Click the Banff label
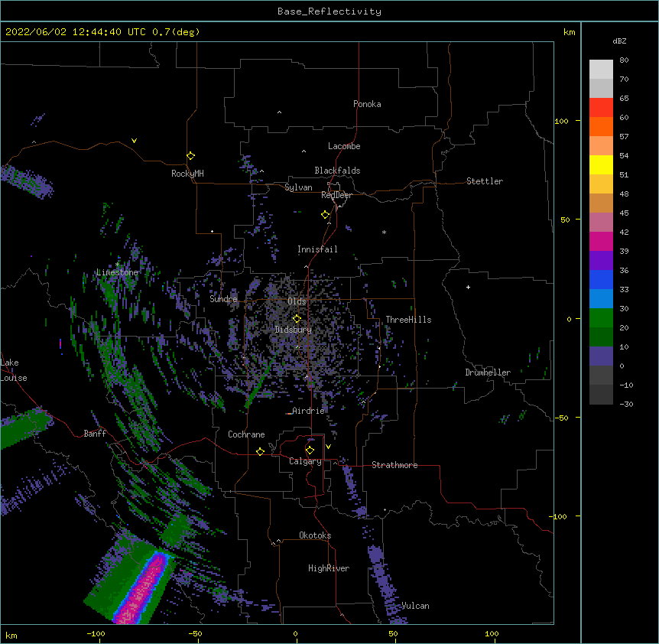The image size is (659, 644). coord(95,434)
